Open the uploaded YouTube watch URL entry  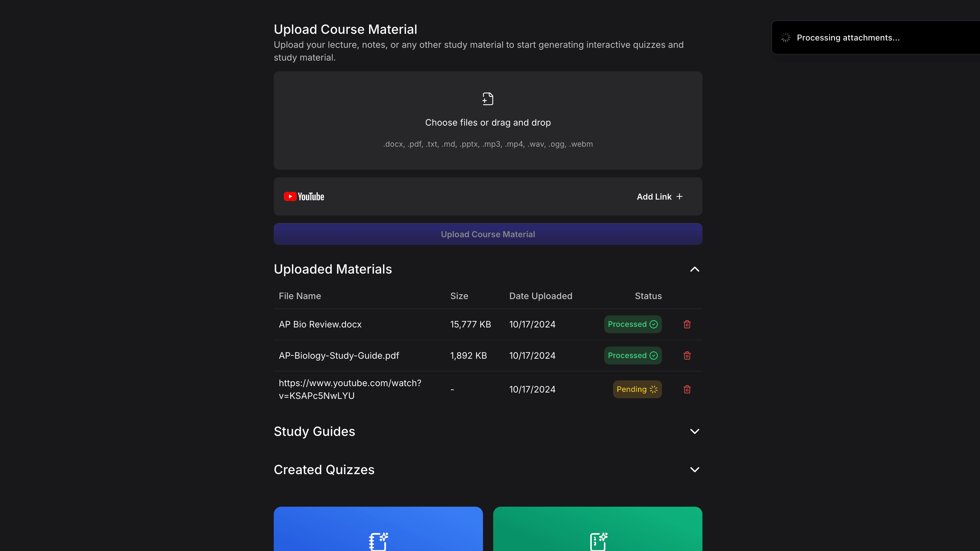(x=350, y=389)
